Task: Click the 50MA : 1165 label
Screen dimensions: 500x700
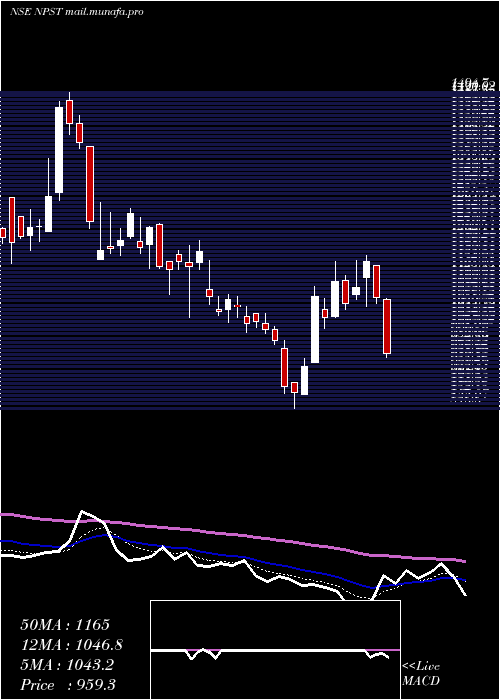Action: (x=65, y=625)
